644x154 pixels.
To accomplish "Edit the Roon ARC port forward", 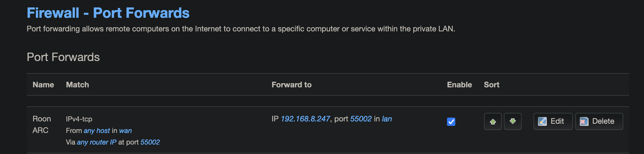I will 553,121.
